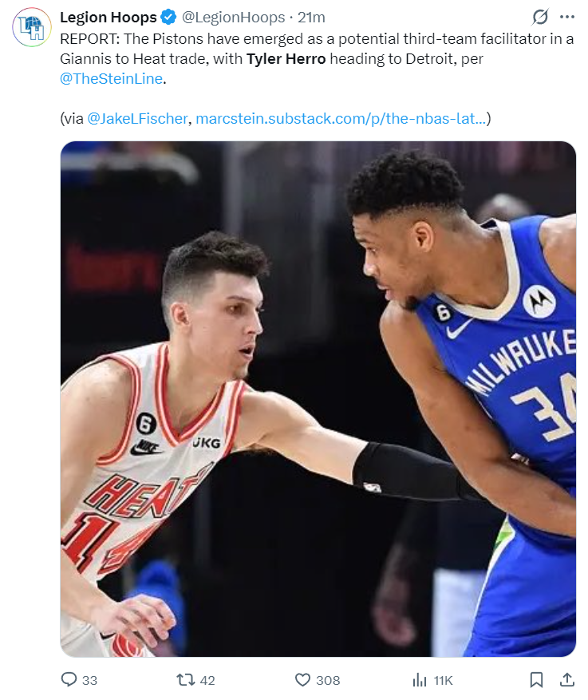Like the post with the heart icon

tap(302, 680)
